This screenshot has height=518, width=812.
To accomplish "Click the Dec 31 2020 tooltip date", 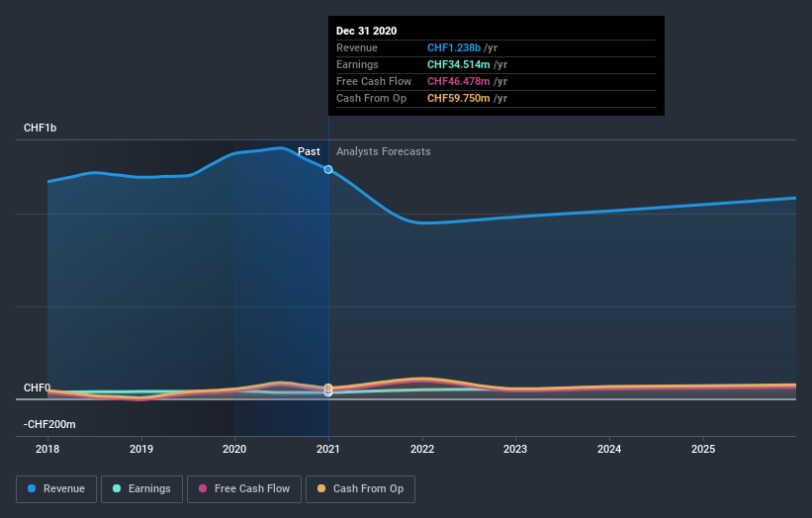I will pos(367,31).
